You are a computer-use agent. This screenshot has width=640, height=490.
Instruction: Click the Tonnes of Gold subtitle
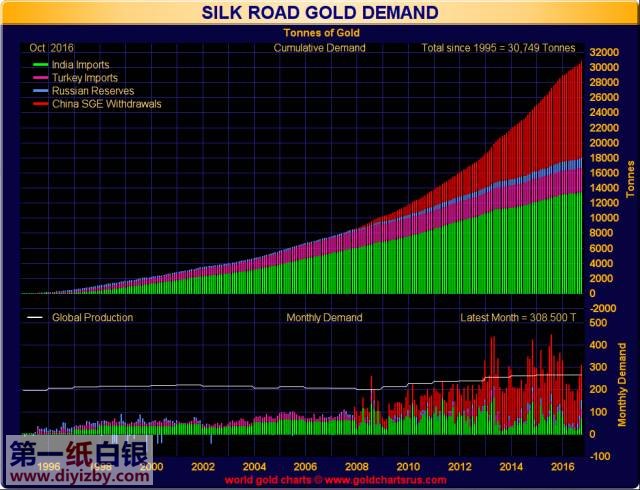click(x=320, y=34)
